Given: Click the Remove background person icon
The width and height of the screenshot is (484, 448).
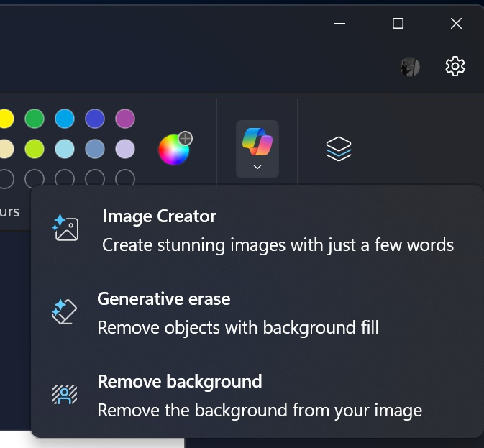Looking at the screenshot, I should tap(64, 394).
